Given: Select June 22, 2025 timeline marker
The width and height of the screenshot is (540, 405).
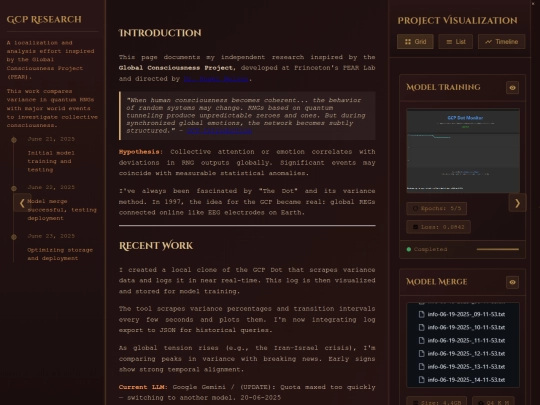Looking at the screenshot, I should coord(14,188).
